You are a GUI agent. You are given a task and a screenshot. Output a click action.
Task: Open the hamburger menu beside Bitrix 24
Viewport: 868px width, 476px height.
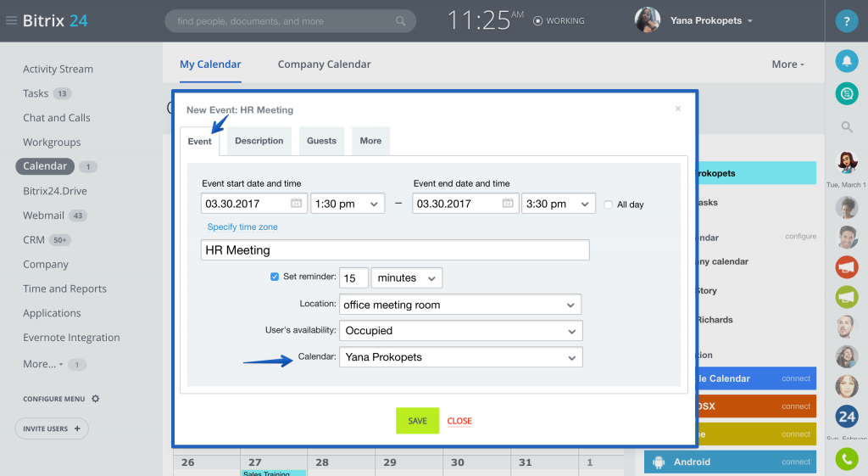pos(11,21)
